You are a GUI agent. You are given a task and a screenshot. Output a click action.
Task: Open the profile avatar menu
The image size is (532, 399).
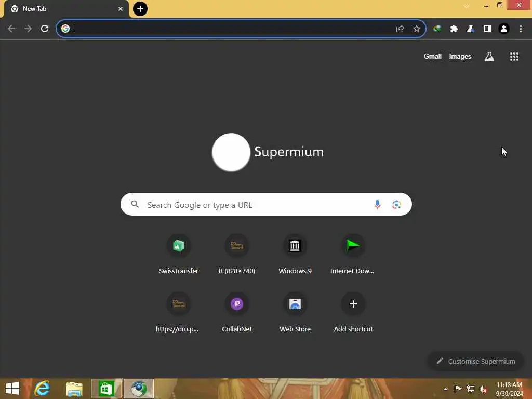(x=504, y=29)
